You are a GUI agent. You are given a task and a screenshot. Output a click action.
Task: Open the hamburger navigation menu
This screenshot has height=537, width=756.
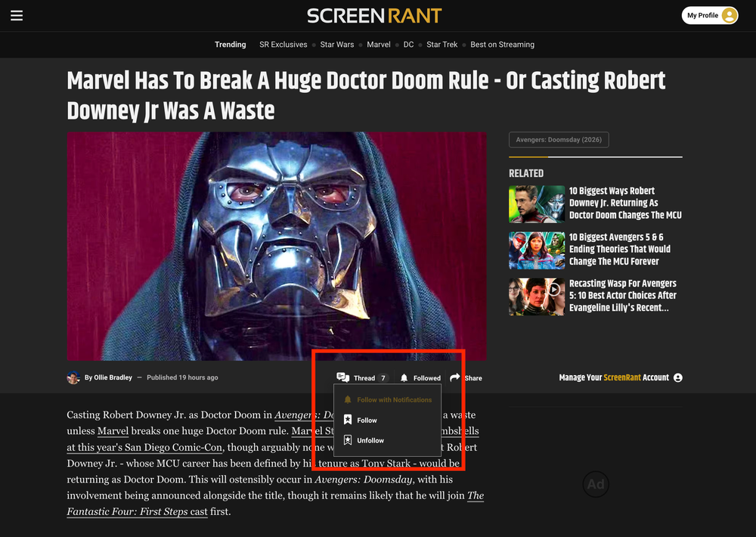pos(17,15)
